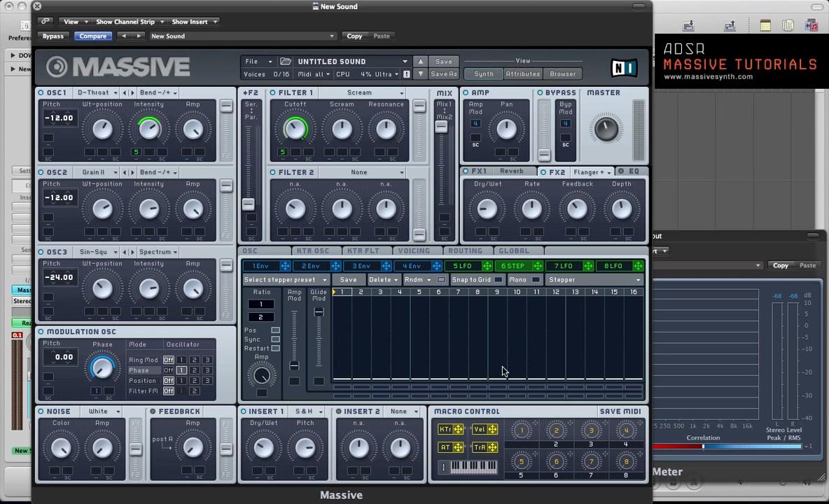
Task: Click the NI logo icon
Action: [x=623, y=68]
